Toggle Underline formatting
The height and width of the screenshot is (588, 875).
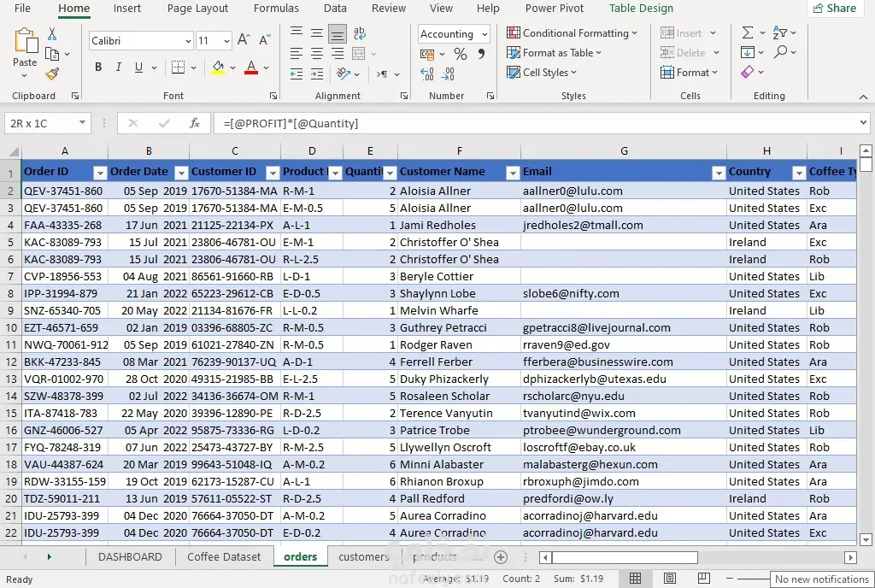[138, 68]
